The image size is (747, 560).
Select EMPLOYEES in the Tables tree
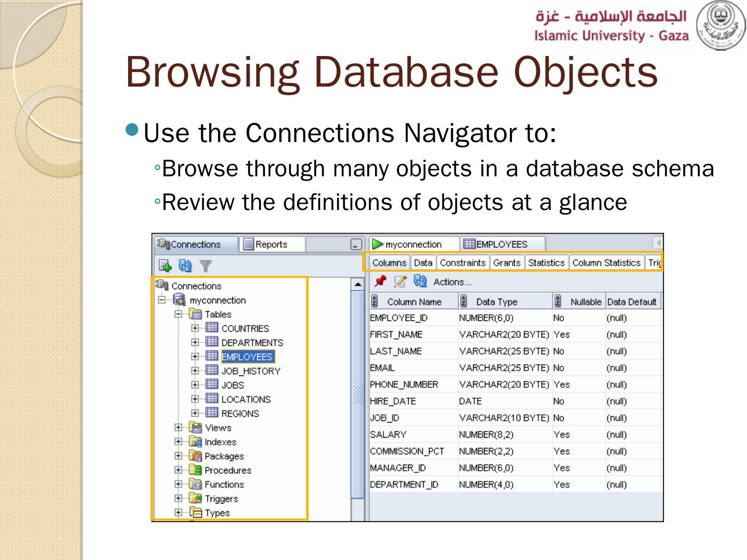247,357
